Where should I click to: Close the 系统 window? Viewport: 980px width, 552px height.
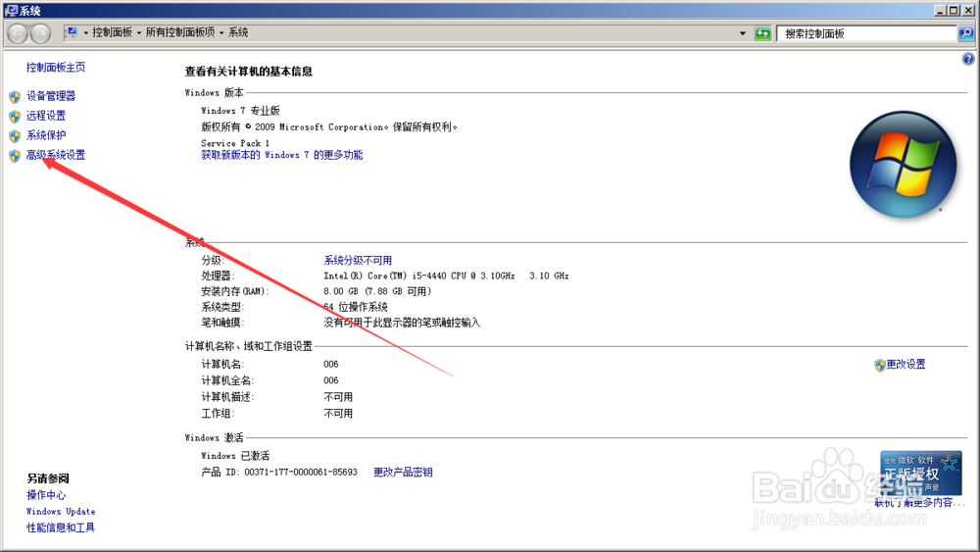[x=967, y=10]
